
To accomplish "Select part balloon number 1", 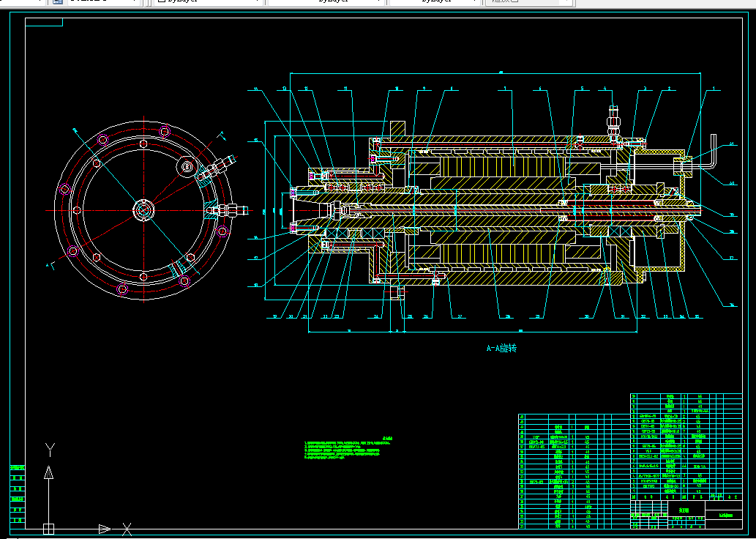I will tap(714, 89).
